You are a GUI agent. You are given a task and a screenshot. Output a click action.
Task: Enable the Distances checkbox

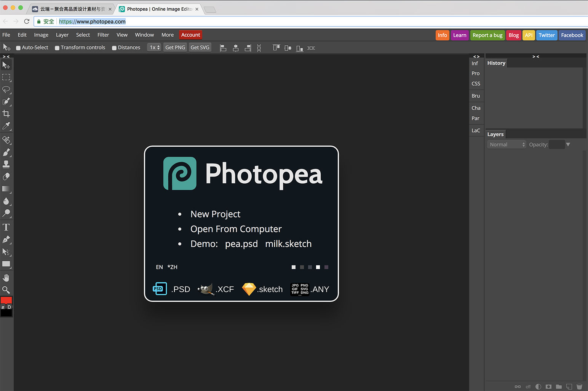tap(114, 48)
